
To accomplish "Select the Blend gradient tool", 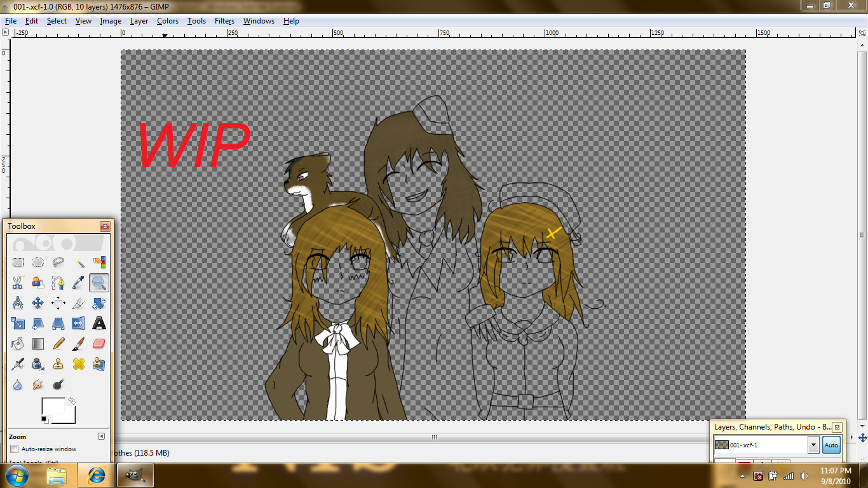I will click(38, 343).
